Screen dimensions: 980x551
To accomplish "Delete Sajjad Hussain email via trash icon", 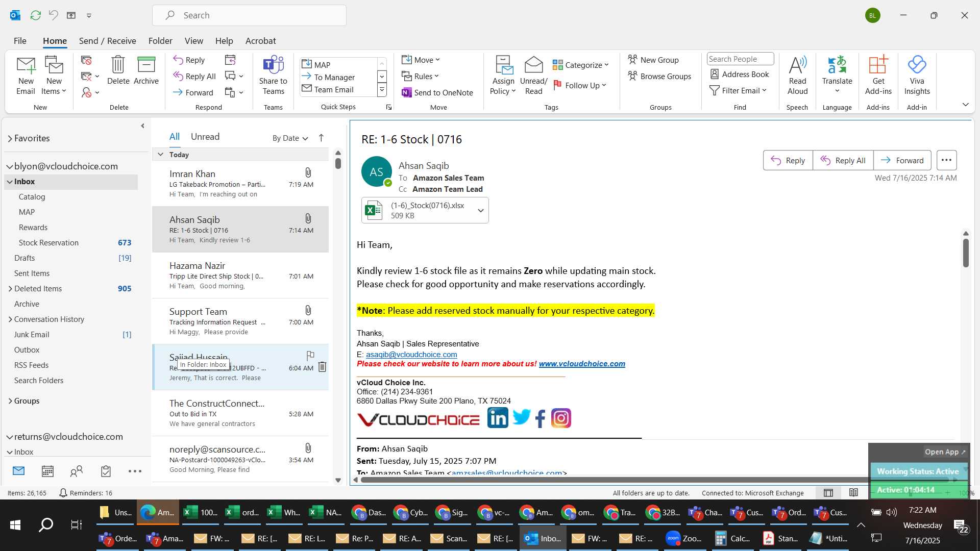I will [322, 367].
